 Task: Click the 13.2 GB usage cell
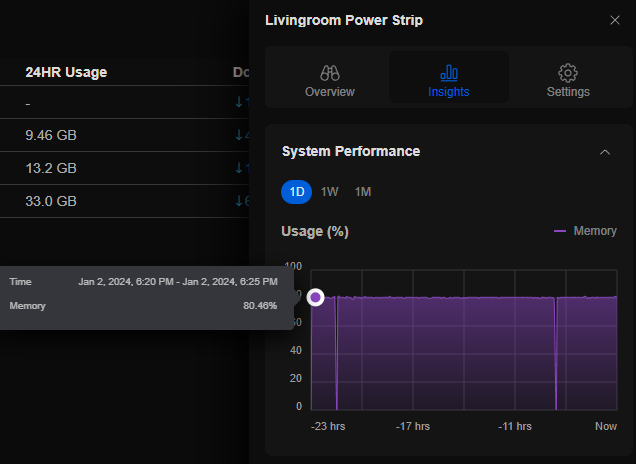tap(51, 167)
